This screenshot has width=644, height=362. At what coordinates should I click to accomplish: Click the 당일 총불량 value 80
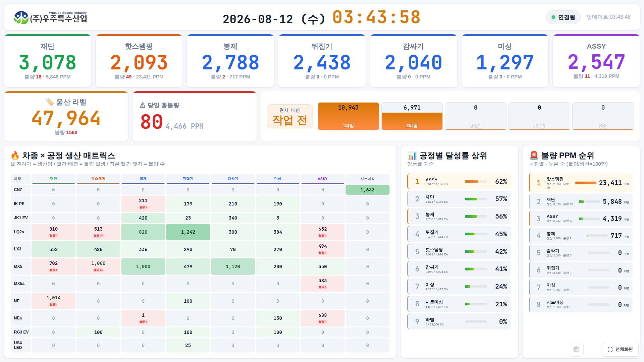[151, 122]
